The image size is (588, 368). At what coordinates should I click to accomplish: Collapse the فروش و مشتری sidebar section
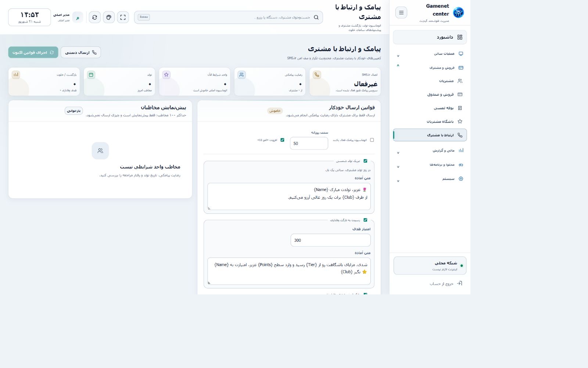(x=430, y=68)
